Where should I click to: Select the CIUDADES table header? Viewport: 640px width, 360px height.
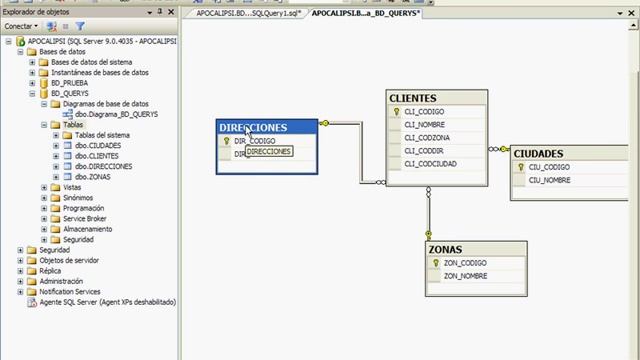[569, 153]
